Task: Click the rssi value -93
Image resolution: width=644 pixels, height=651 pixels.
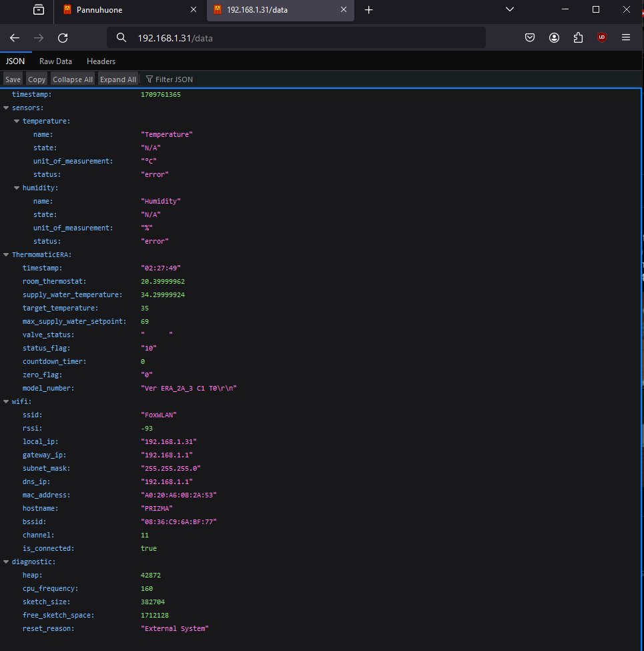Action: 146,429
